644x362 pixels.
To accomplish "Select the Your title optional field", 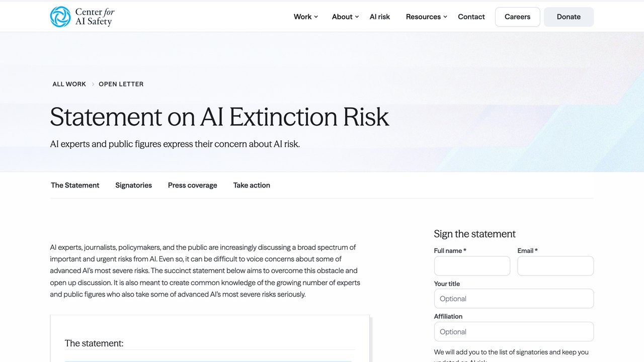I will point(514,299).
